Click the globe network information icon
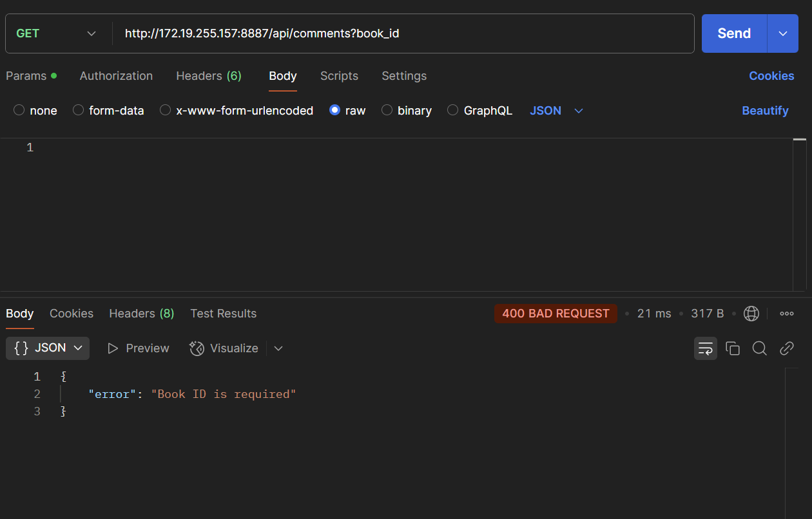 coord(751,314)
